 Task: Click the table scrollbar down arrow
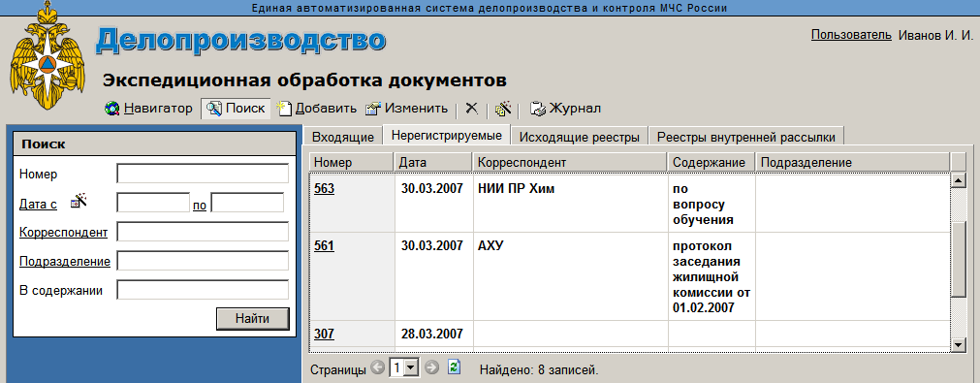[x=958, y=345]
